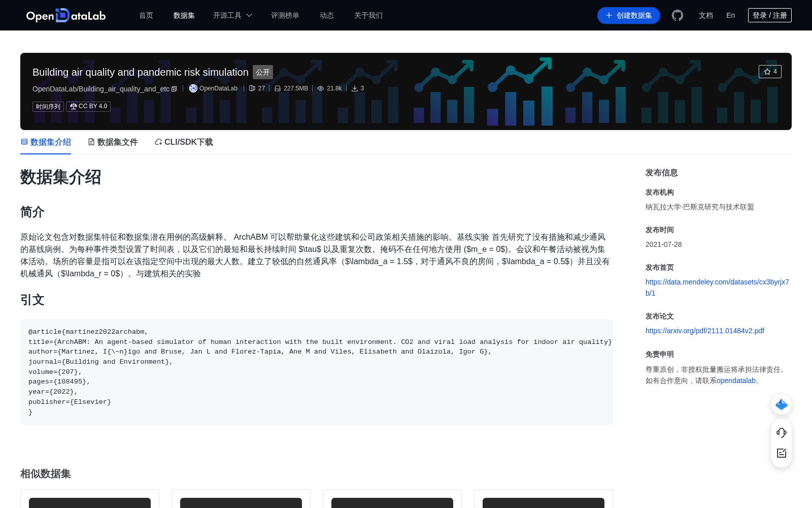Click the 相似数据集 heading
812x508 pixels.
point(46,473)
